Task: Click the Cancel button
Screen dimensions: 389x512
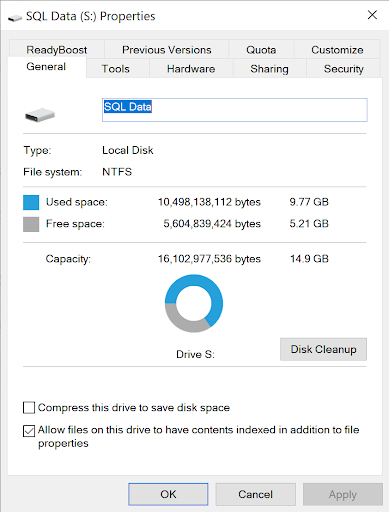Action: [x=256, y=494]
